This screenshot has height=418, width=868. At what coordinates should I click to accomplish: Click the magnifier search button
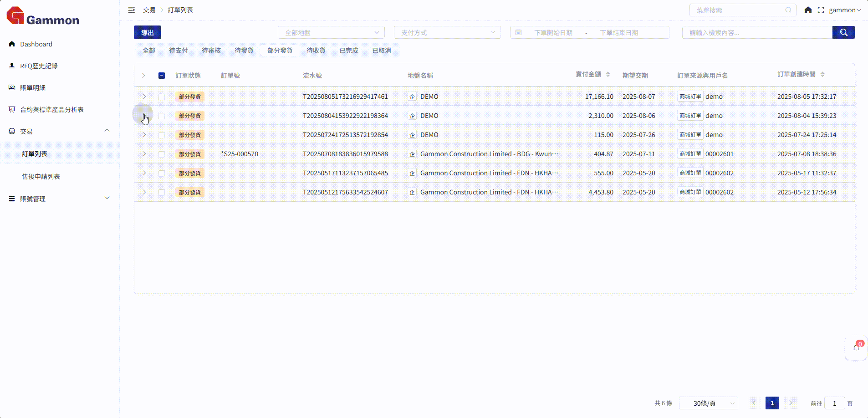[x=843, y=32]
